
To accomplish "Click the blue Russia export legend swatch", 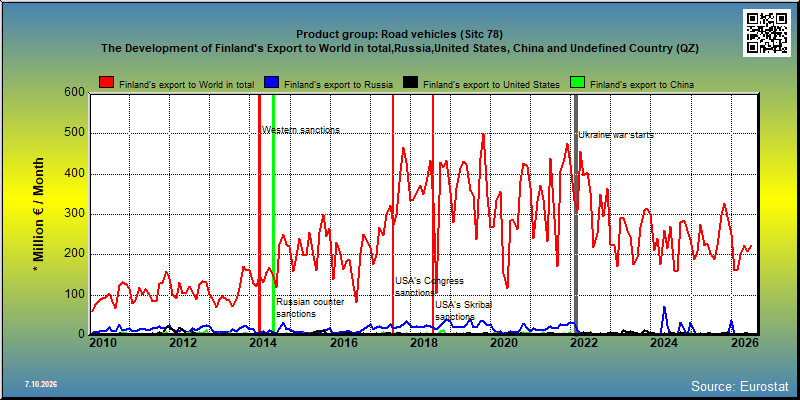I will pos(271,83).
